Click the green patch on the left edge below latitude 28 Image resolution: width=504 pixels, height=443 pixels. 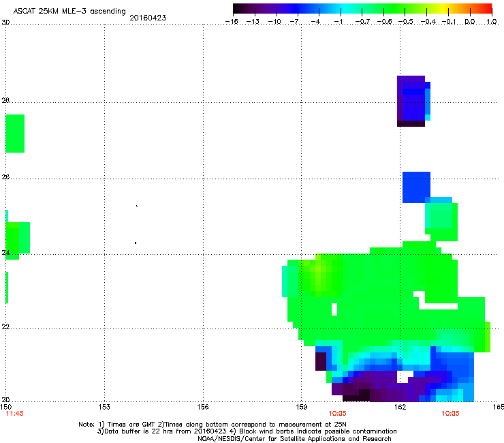click(x=15, y=134)
